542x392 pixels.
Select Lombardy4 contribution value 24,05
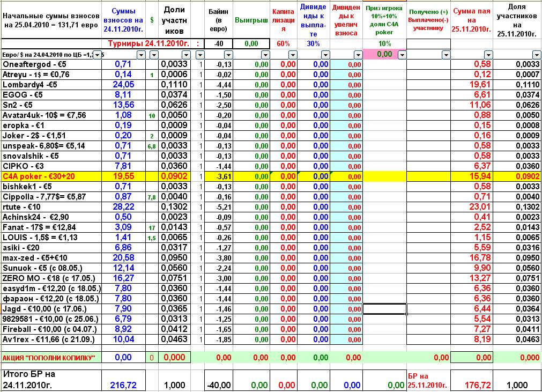tap(123, 85)
